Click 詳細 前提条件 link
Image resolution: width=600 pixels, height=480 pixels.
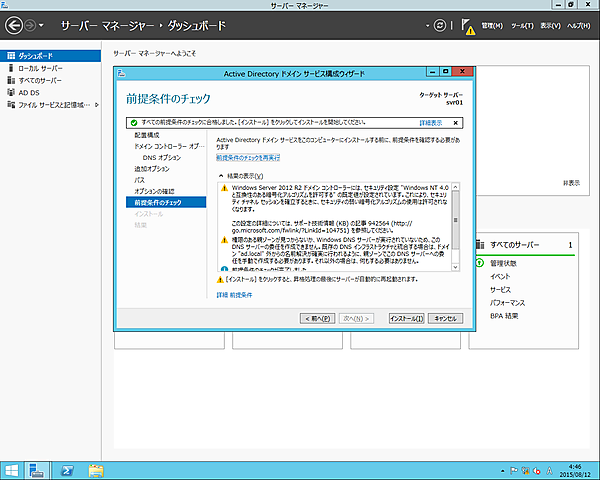pos(234,295)
